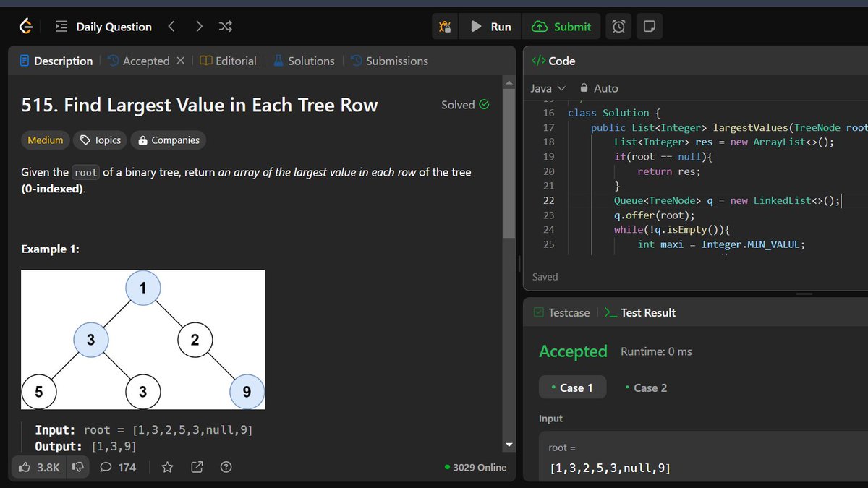Show the locked Companies tag
The image size is (868, 488).
[169, 140]
